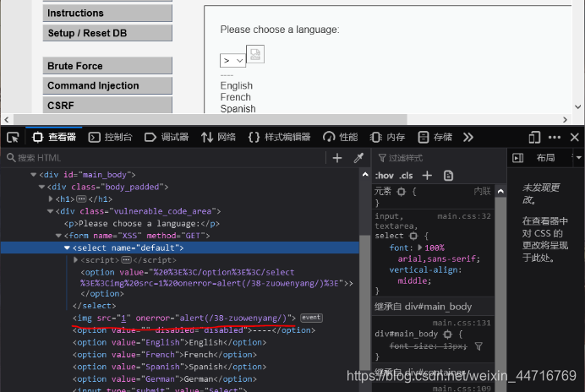Image resolution: width=585 pixels, height=392 pixels.
Task: Open the Instructions menu item
Action: 107,13
